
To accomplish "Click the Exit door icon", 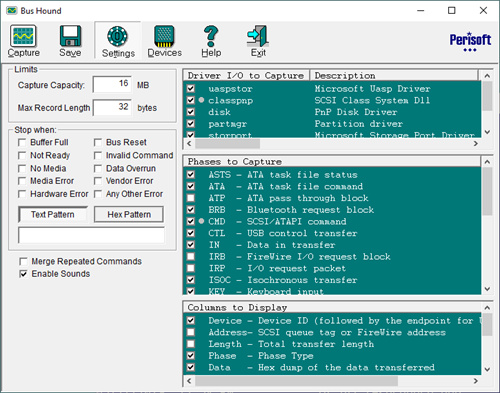I will point(258,36).
